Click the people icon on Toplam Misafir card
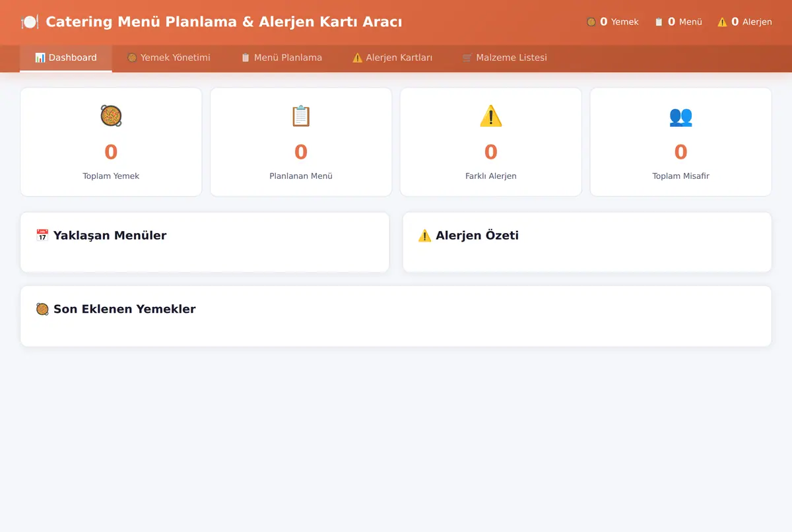Viewport: 792px width, 532px height. 680,116
